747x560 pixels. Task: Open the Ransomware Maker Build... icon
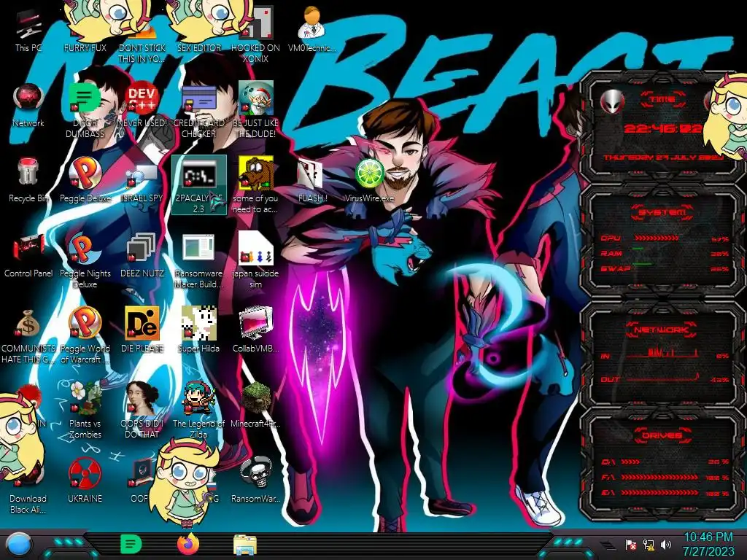pos(198,260)
